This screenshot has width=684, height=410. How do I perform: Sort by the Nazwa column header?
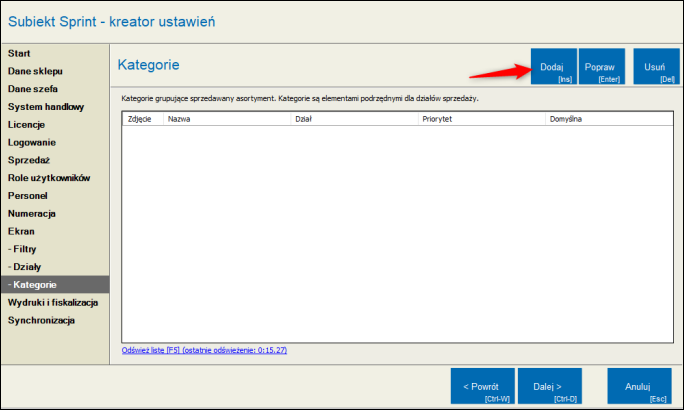click(227, 119)
